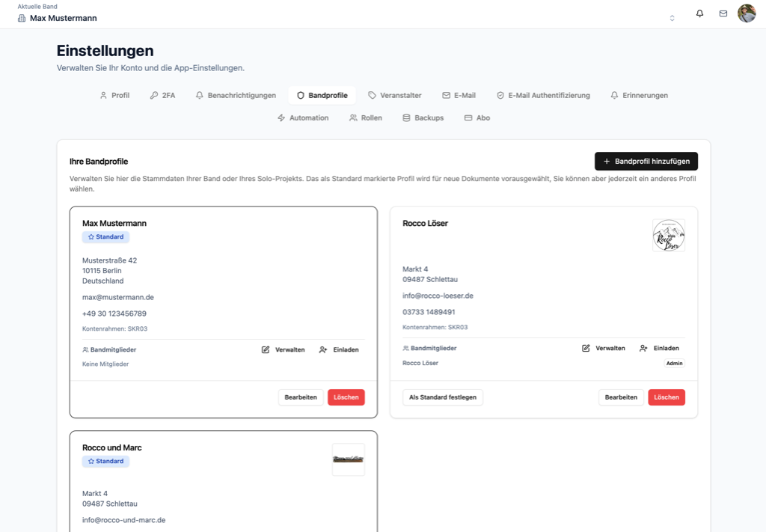Screen dimensions: 766x532
Task: Switch to the Rollen tab
Action: pyautogui.click(x=366, y=117)
